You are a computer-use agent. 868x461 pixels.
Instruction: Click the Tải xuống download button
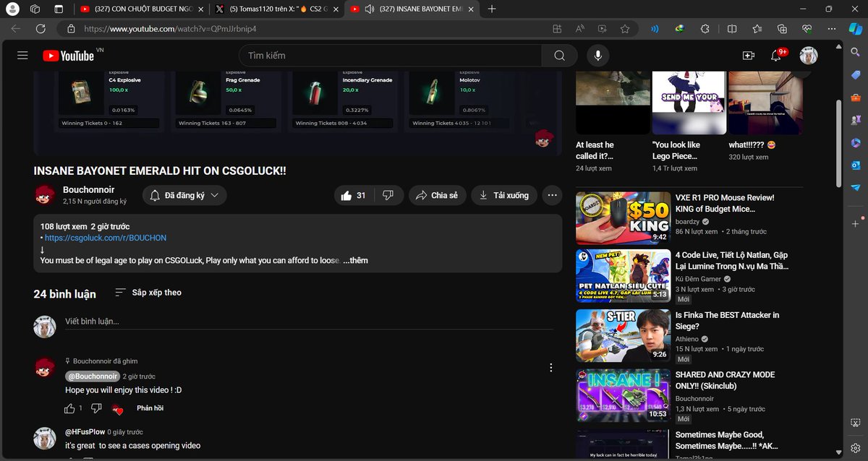point(504,195)
